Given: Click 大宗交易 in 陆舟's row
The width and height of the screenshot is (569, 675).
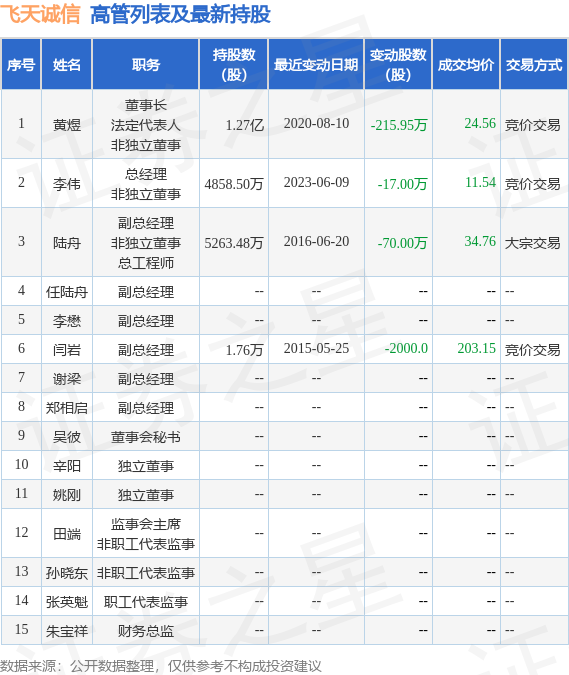Looking at the screenshot, I should (x=532, y=243).
